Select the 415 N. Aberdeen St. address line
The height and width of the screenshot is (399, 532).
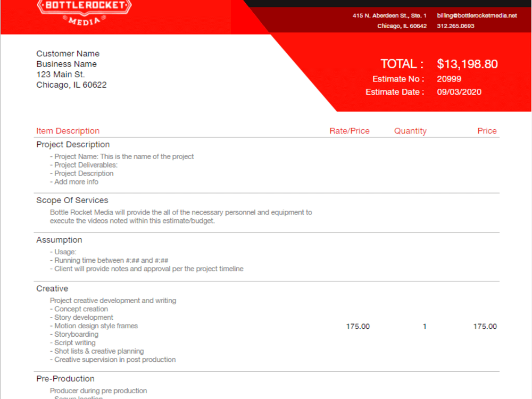point(389,15)
